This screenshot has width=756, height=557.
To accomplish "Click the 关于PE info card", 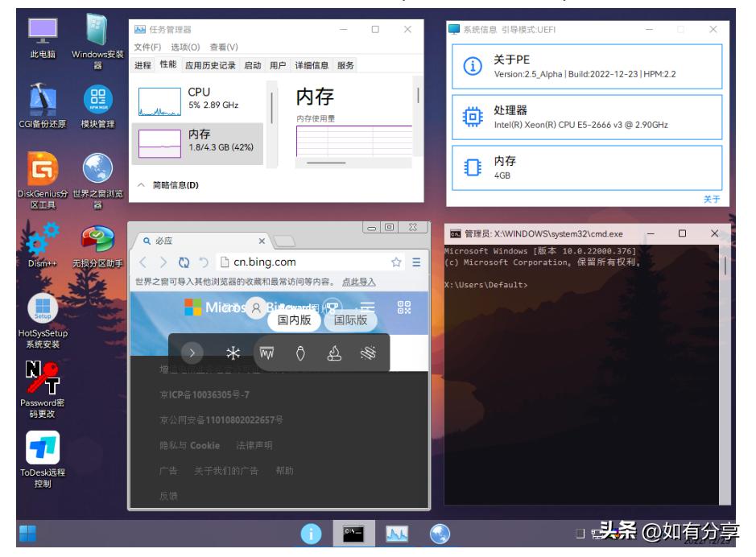I will pyautogui.click(x=587, y=67).
